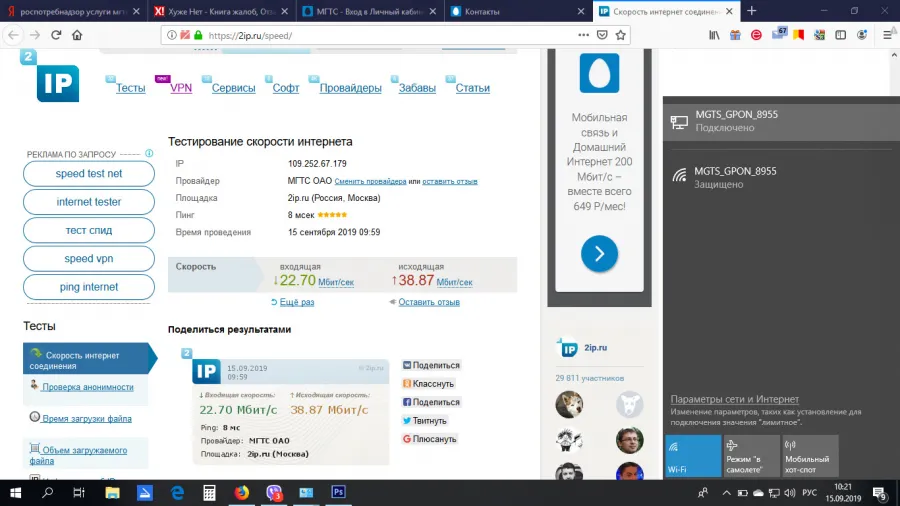This screenshot has width=900, height=506.
Task: Open the Firefox hamburger menu
Action: click(x=887, y=35)
